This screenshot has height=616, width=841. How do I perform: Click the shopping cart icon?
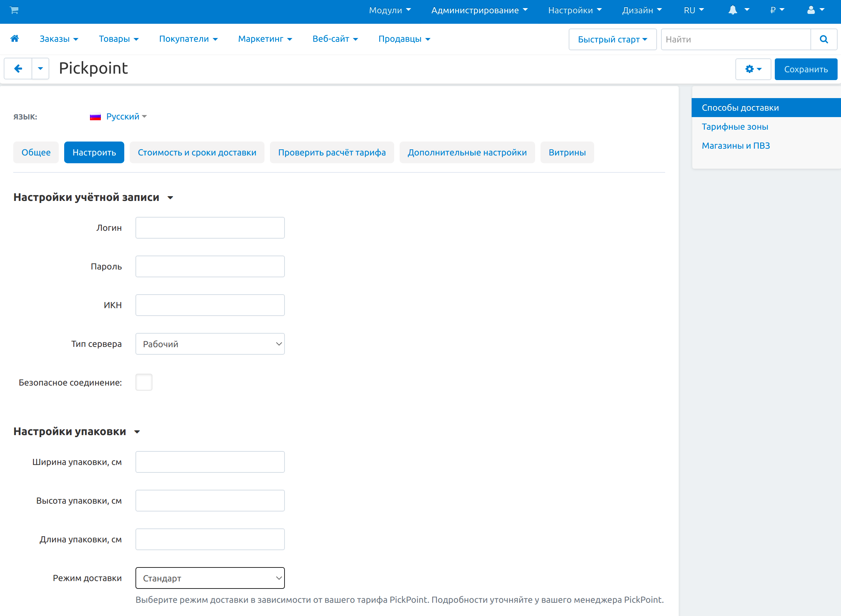click(x=14, y=10)
